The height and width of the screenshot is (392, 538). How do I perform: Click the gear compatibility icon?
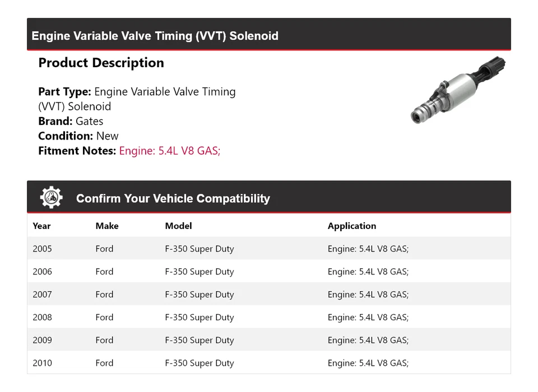(52, 197)
